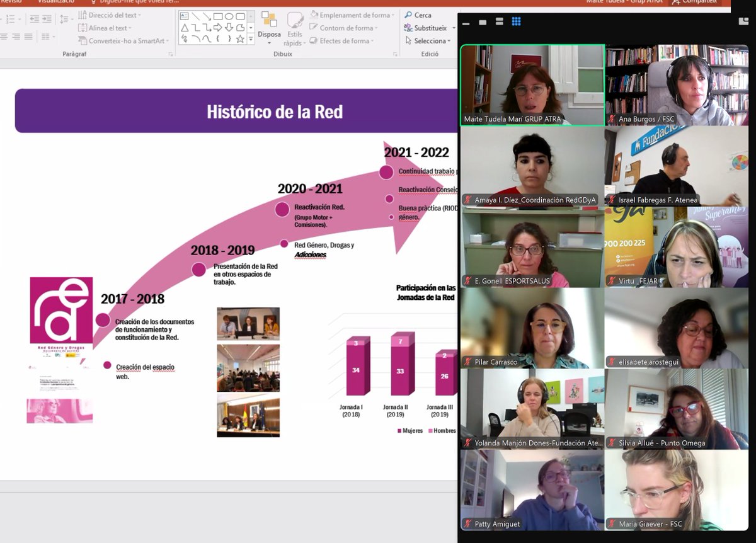
Task: Select Pilar Carrasco video tile
Action: [532, 328]
